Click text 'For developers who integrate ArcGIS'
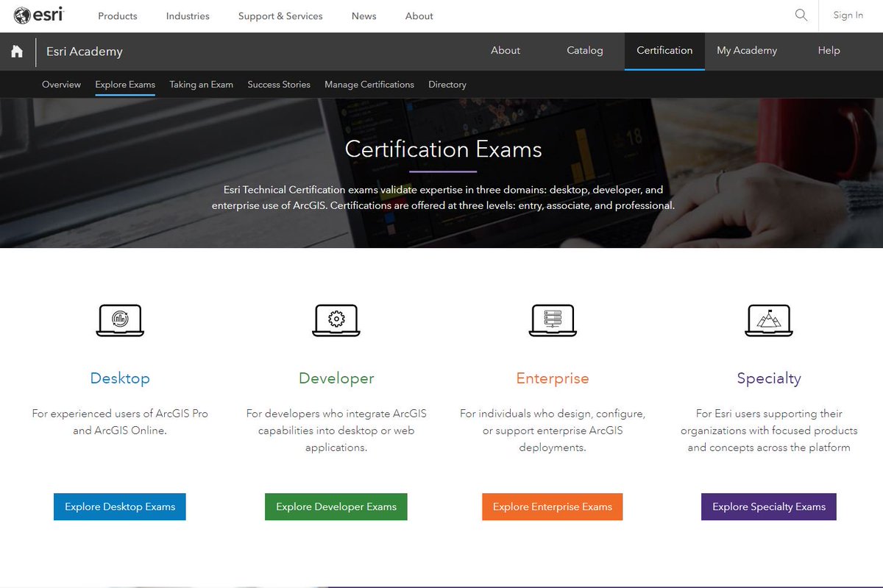Viewport: 883px width, 588px height. click(336, 414)
